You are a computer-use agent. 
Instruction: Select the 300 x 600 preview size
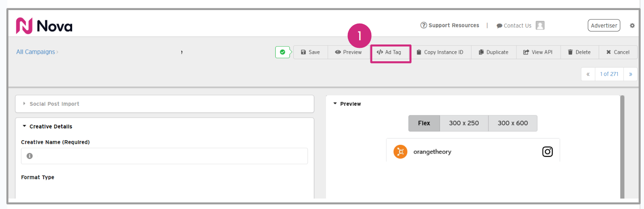click(x=513, y=123)
